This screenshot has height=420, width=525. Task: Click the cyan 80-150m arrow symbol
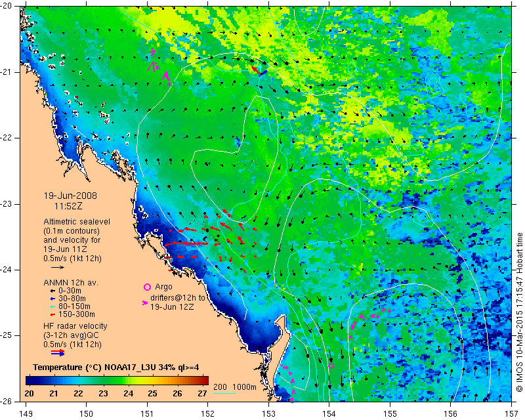(x=52, y=306)
